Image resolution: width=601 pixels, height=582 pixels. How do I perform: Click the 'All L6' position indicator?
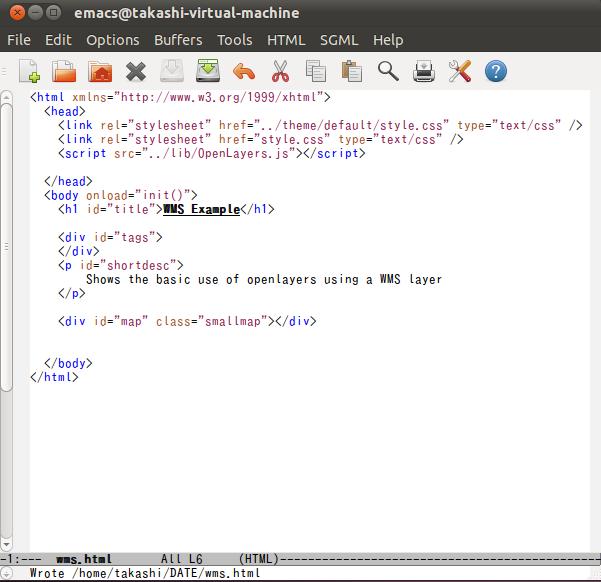click(x=181, y=559)
